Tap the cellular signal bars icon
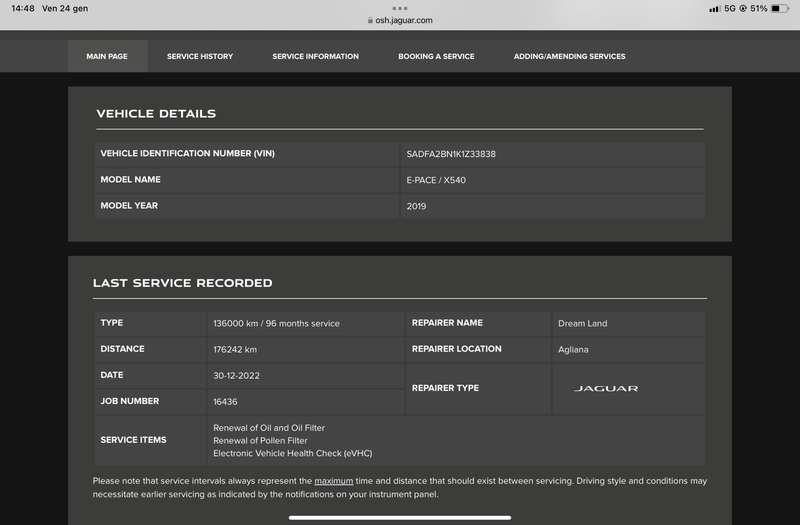The width and height of the screenshot is (800, 525). (715, 9)
